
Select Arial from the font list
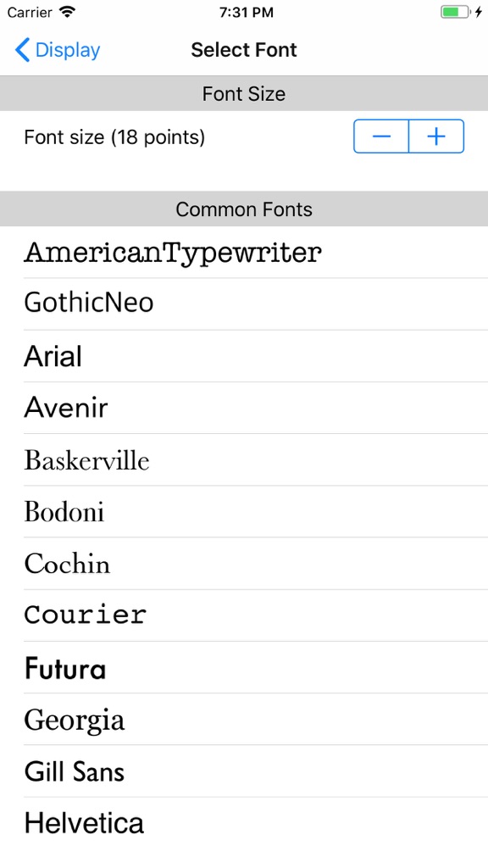244,356
